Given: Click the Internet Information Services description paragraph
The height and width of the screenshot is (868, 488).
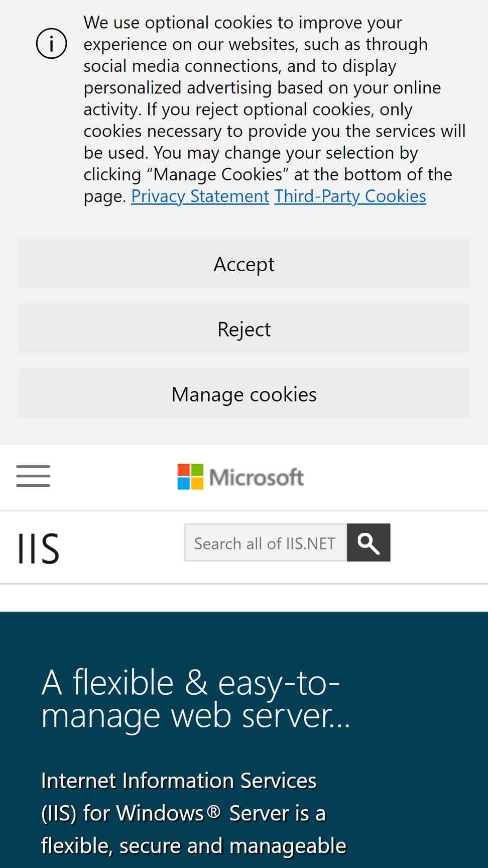Looking at the screenshot, I should click(193, 813).
